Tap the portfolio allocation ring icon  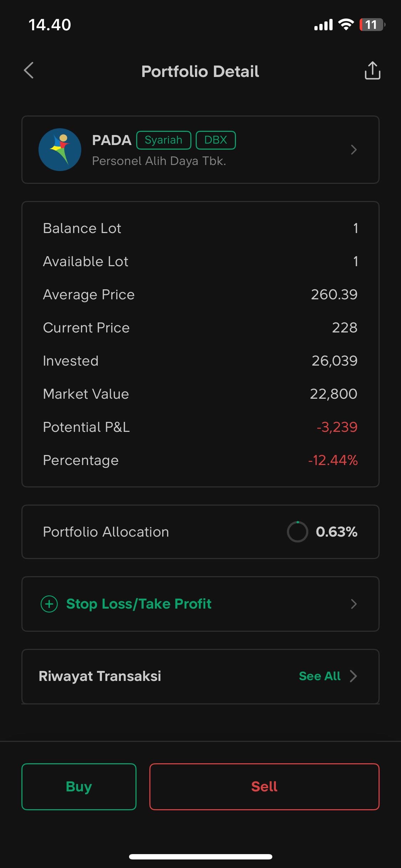pyautogui.click(x=297, y=532)
